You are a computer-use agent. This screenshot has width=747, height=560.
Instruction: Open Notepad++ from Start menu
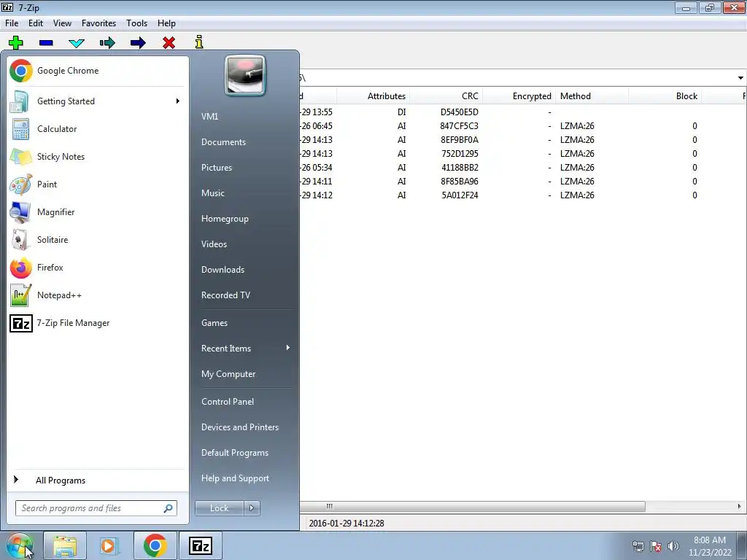pos(97,295)
